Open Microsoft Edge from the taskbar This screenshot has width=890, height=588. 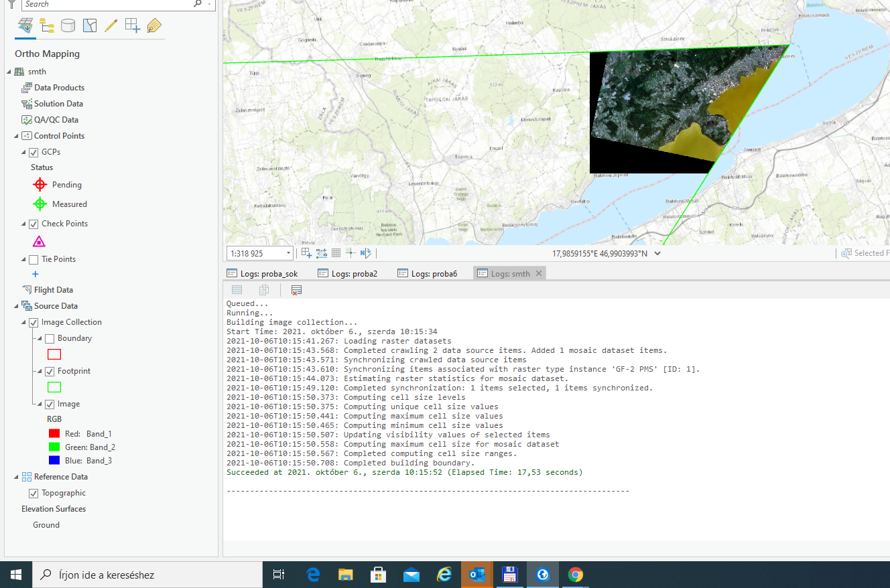(x=313, y=575)
